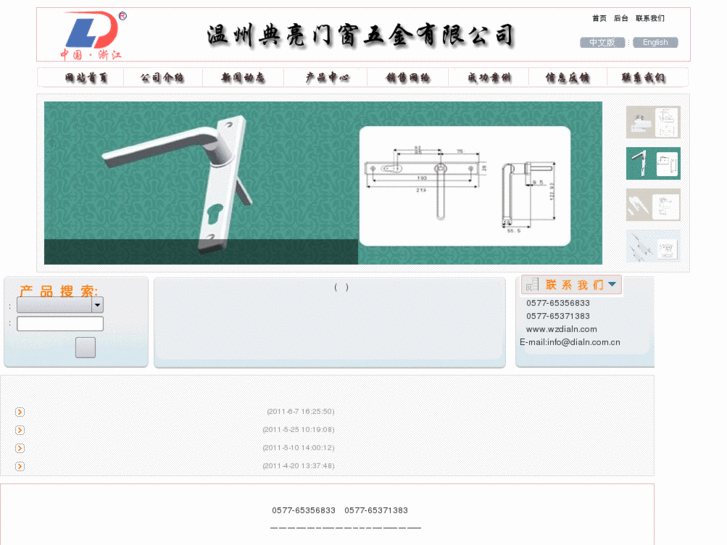Viewport: 727px width, 545px height.
Task: Click the arrow icon for news dated 2011-5-10
Action: click(19, 448)
